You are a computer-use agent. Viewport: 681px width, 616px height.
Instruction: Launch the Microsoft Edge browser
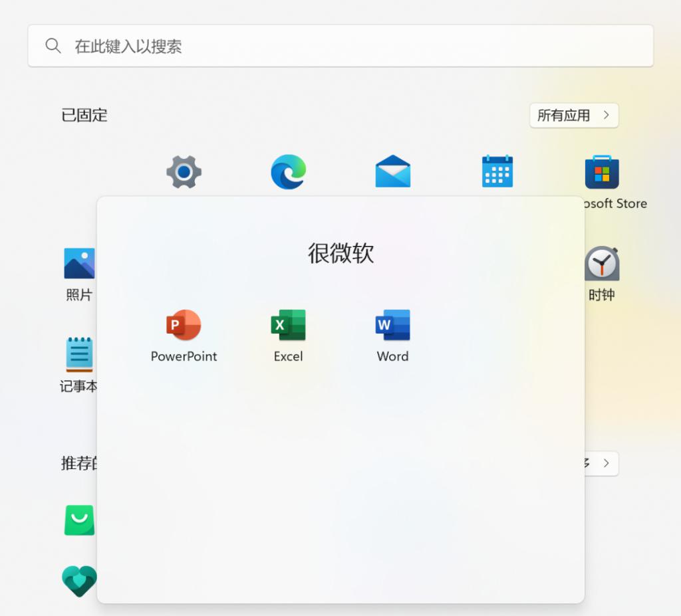pos(288,172)
